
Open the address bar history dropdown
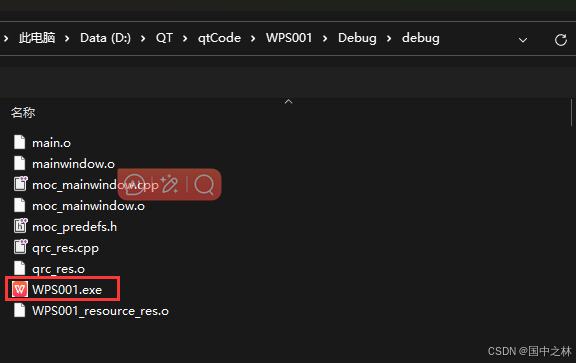(523, 40)
